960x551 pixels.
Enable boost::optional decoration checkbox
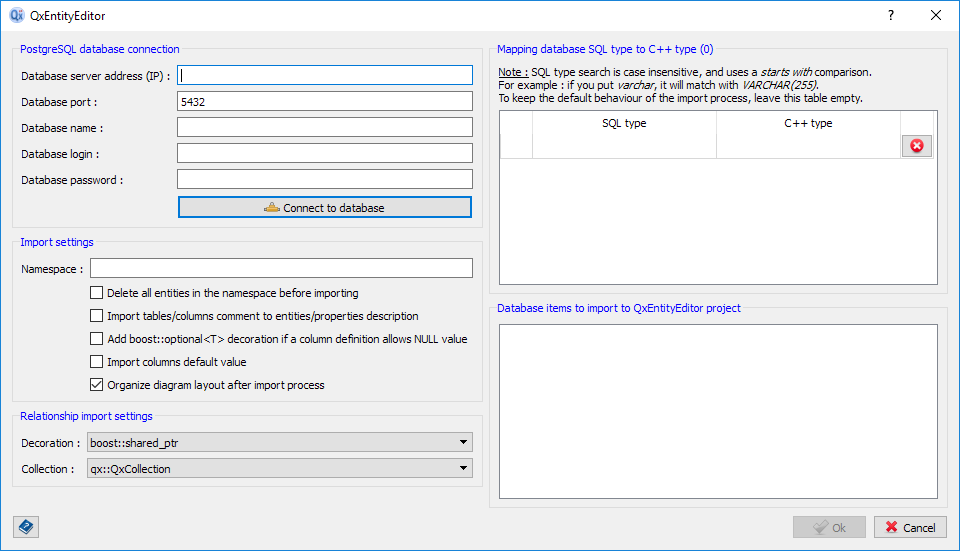click(97, 339)
